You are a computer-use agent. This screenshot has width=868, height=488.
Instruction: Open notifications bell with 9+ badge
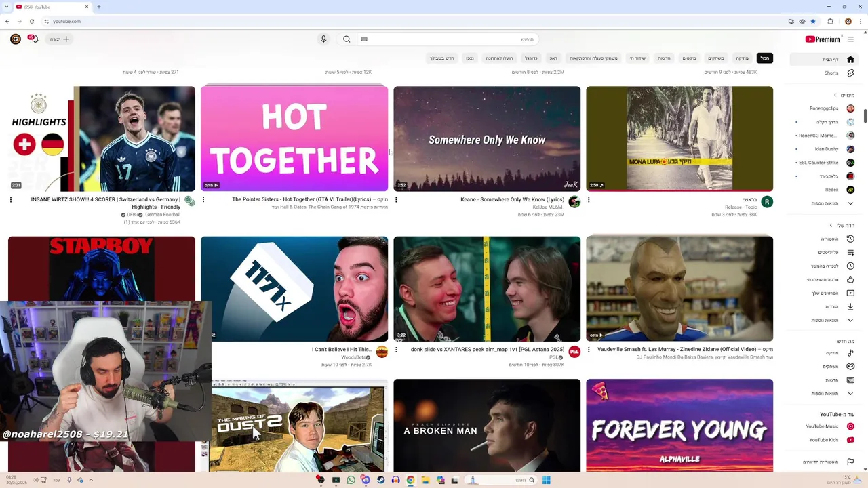coord(33,39)
